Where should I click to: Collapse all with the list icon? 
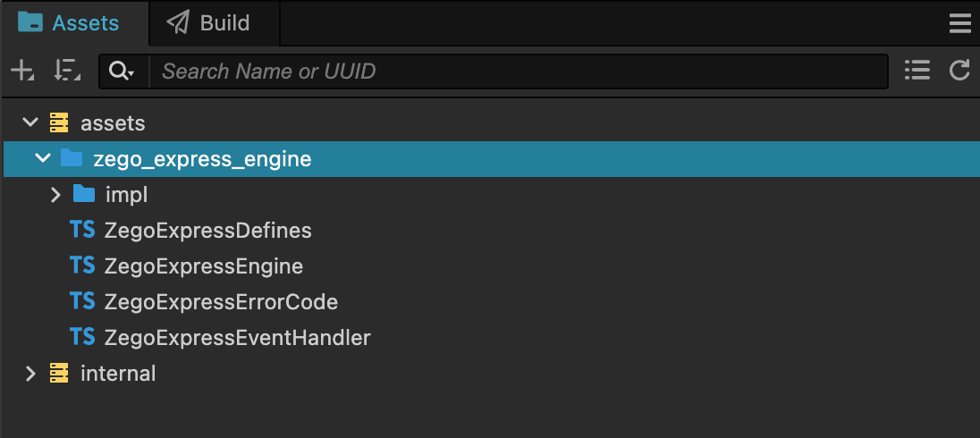[x=917, y=71]
